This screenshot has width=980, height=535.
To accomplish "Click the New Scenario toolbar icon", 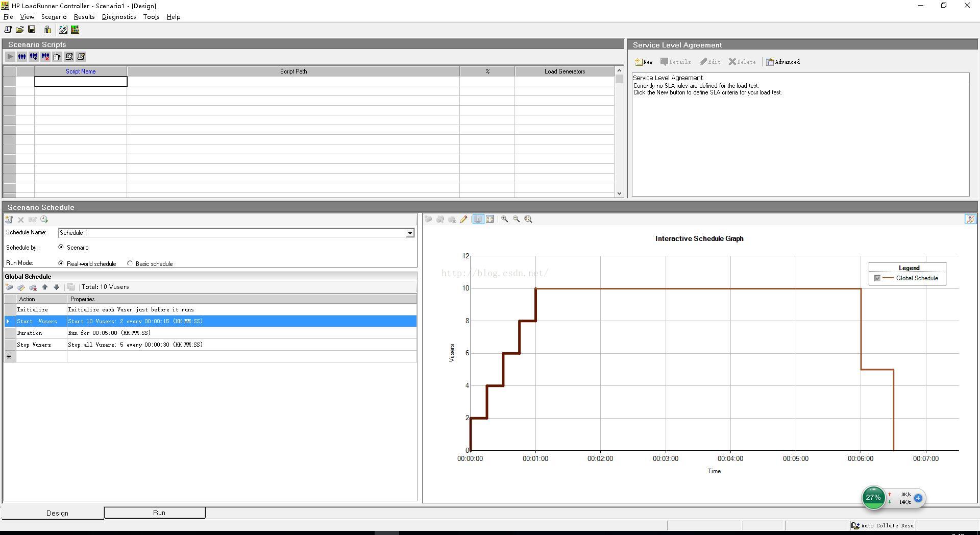I will click(x=8, y=30).
